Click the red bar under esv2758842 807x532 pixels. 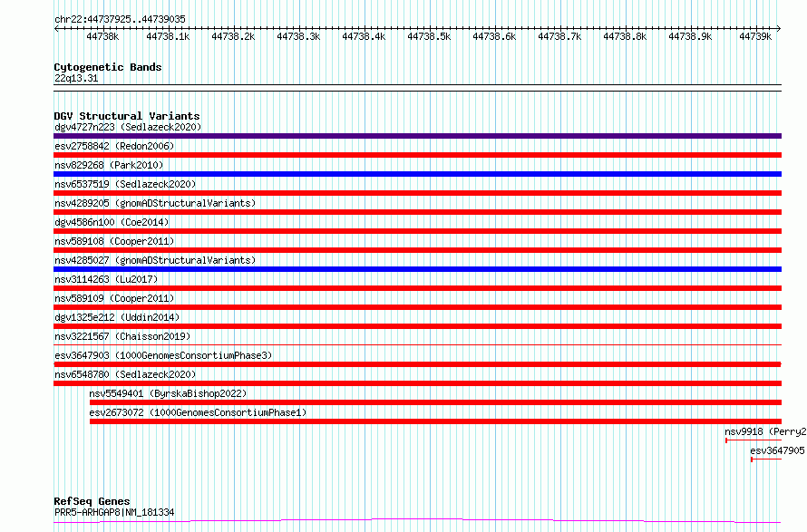pos(417,155)
